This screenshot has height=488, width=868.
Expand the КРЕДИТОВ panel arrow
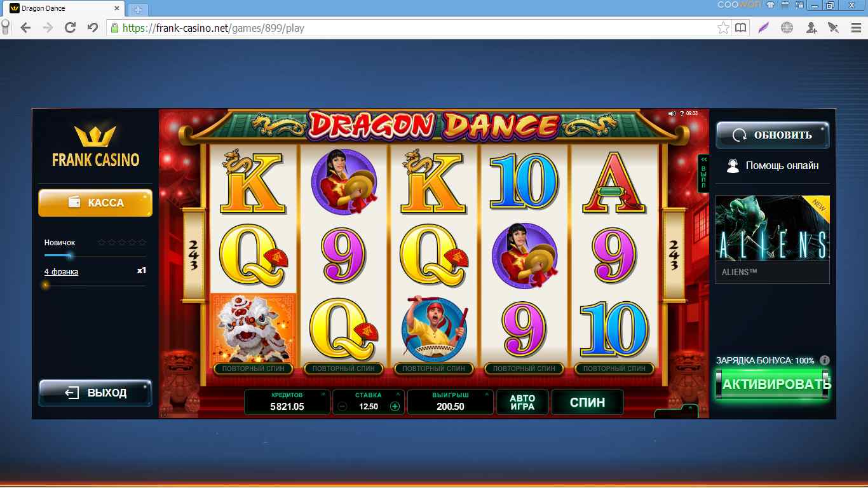click(323, 395)
